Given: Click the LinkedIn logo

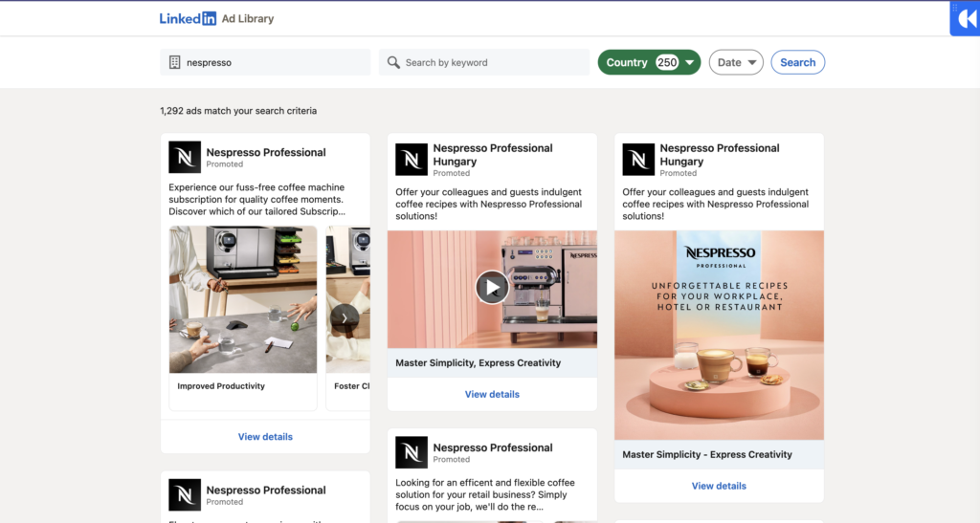Looking at the screenshot, I should click(188, 19).
